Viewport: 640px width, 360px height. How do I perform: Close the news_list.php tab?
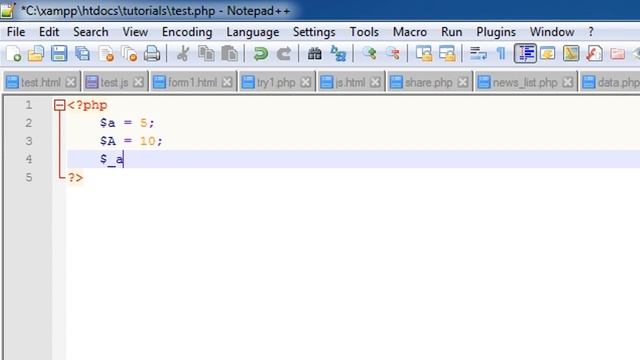point(568,82)
